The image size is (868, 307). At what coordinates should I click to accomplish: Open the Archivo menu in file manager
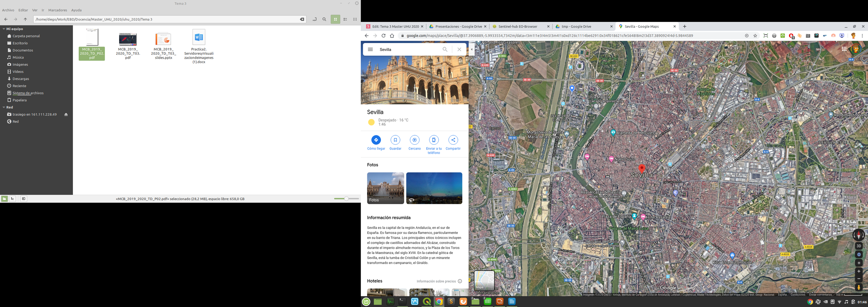[x=8, y=10]
